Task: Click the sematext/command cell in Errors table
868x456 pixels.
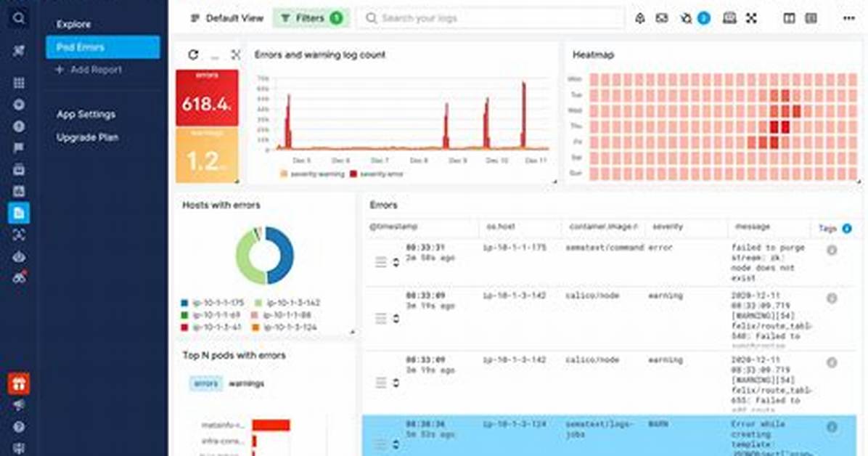Action: [x=605, y=248]
